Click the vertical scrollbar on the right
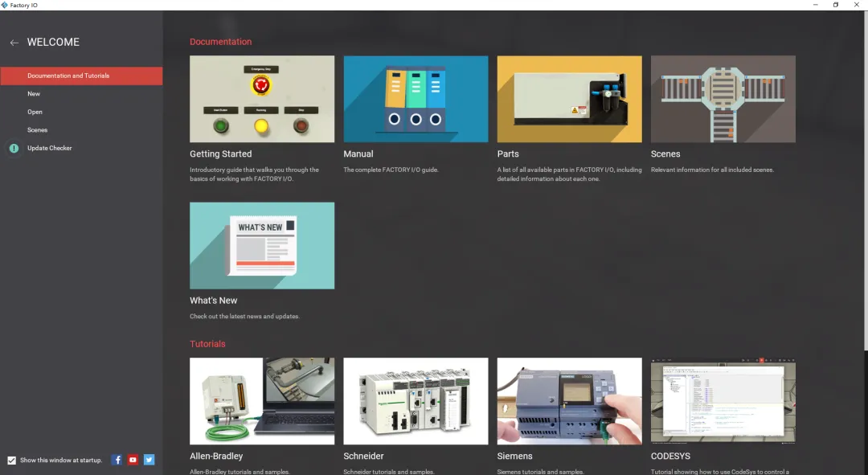This screenshot has width=868, height=475. coord(866,180)
